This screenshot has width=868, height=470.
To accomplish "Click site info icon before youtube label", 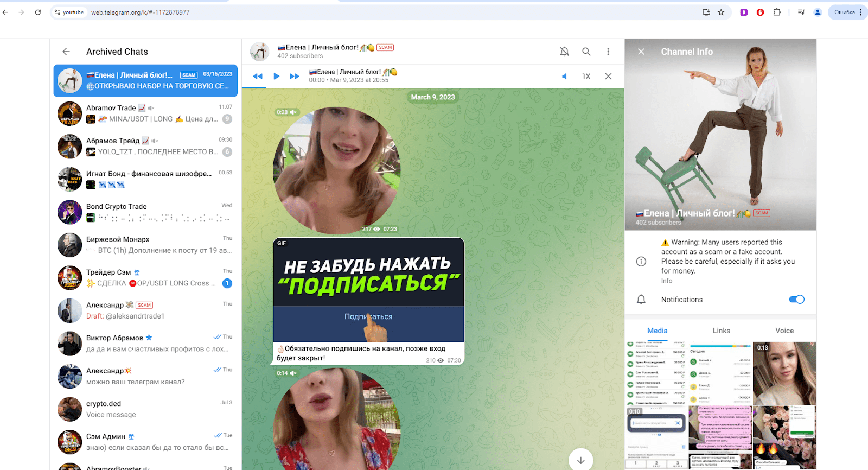I will (58, 12).
